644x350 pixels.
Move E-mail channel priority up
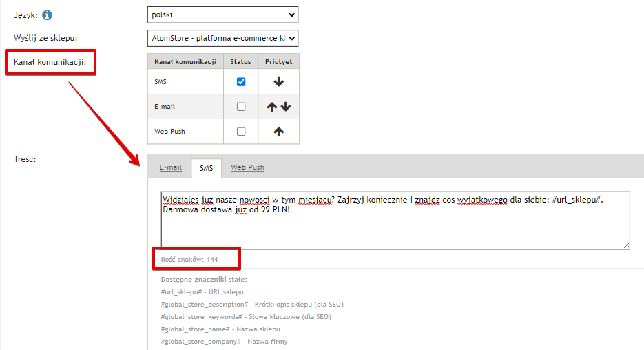[x=272, y=107]
